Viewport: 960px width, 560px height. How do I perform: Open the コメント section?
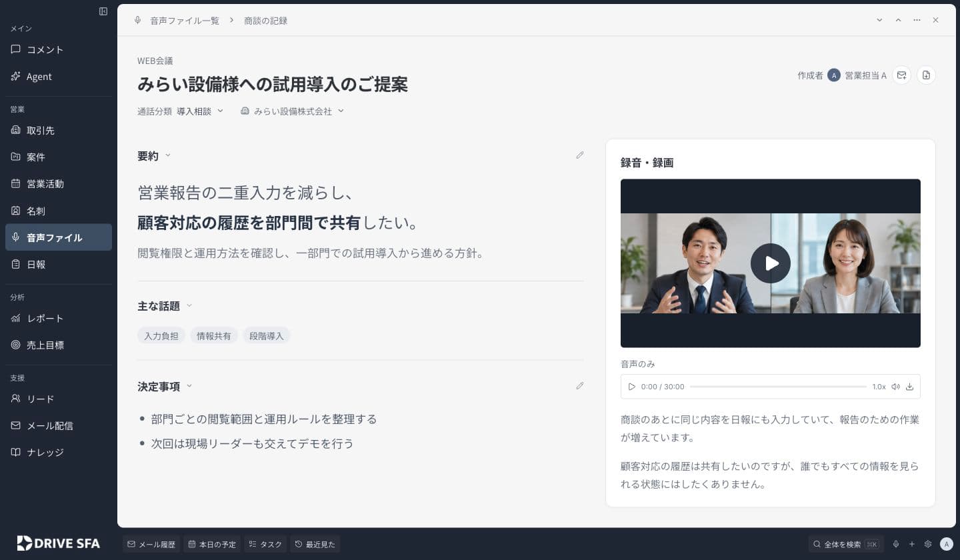tap(59, 49)
